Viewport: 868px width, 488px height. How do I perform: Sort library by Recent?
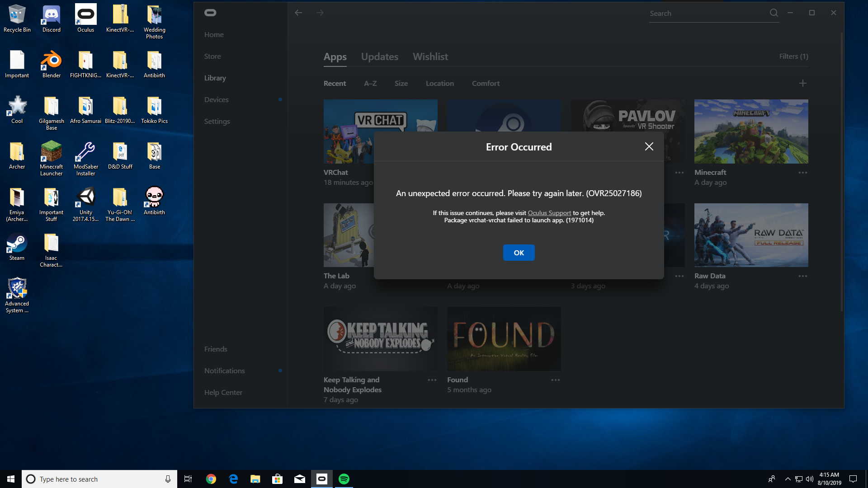pos(335,84)
